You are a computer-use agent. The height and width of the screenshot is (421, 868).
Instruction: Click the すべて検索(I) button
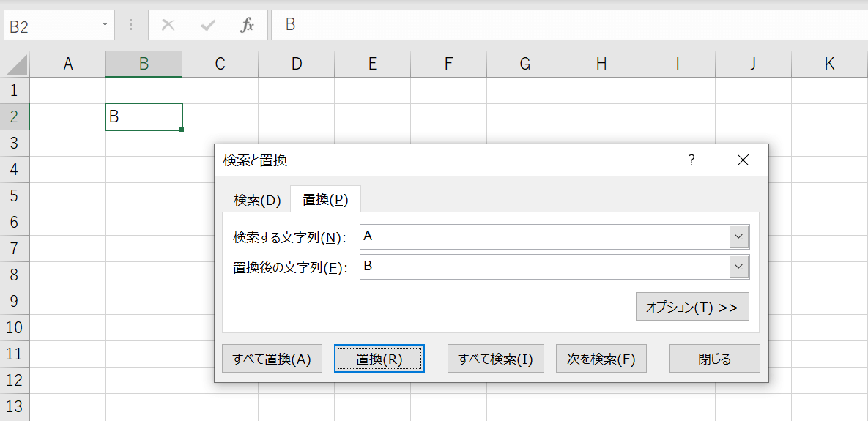point(495,359)
